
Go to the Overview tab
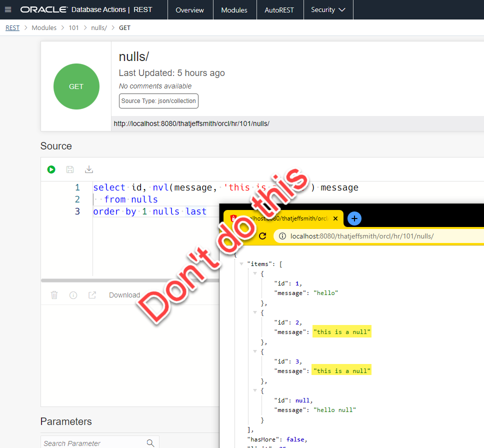[190, 10]
